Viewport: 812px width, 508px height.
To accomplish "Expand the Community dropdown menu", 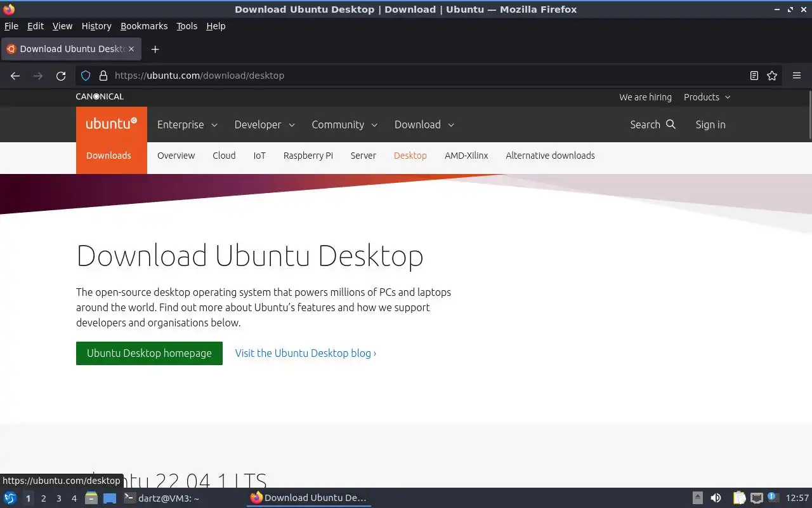I will [x=344, y=124].
